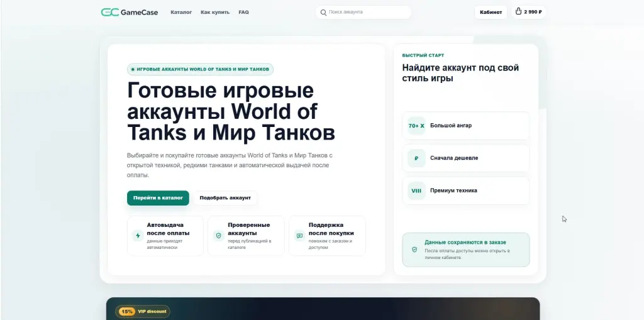Click the Данные сохраняются в заказе notice

point(466,250)
